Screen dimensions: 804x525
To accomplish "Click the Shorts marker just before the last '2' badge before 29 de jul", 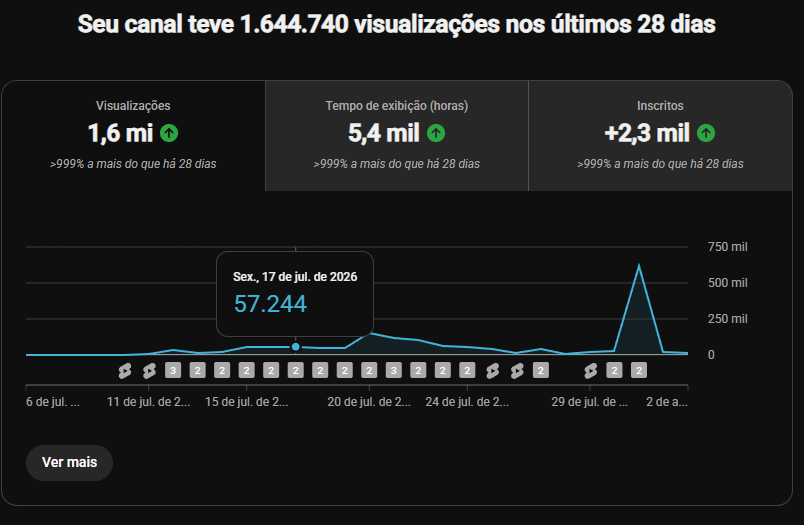I will pos(517,371).
